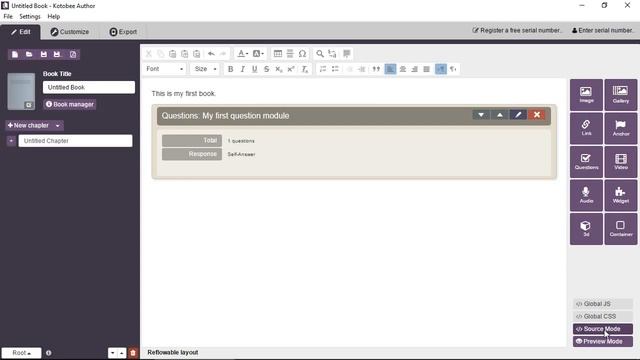Screen dimensions: 640x360
Task: Add a Questions module
Action: (x=586, y=162)
